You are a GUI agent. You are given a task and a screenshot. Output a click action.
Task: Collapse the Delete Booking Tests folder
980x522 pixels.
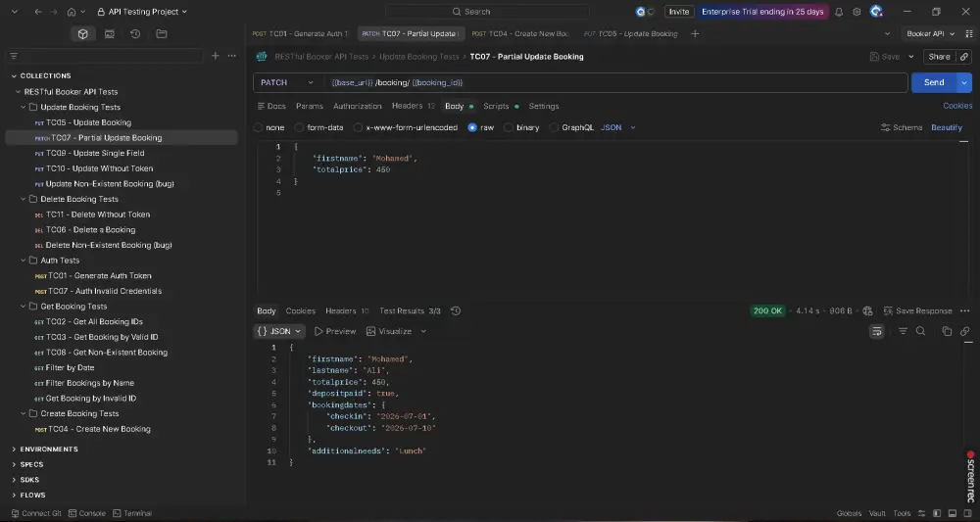24,199
